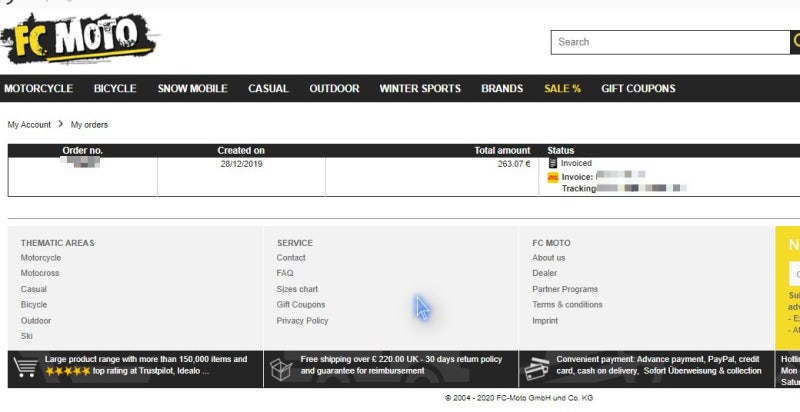Click the 263.07 € amount cell
The width and height of the screenshot is (800, 412).
514,164
